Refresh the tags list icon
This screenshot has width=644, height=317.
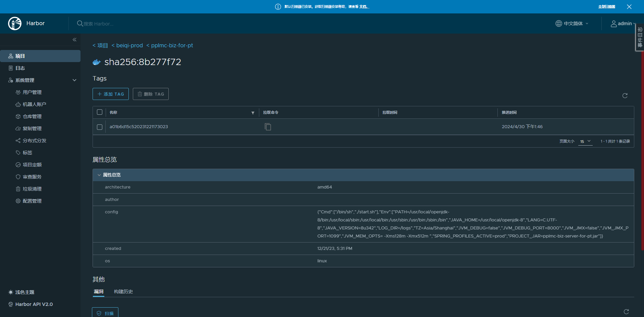(625, 96)
